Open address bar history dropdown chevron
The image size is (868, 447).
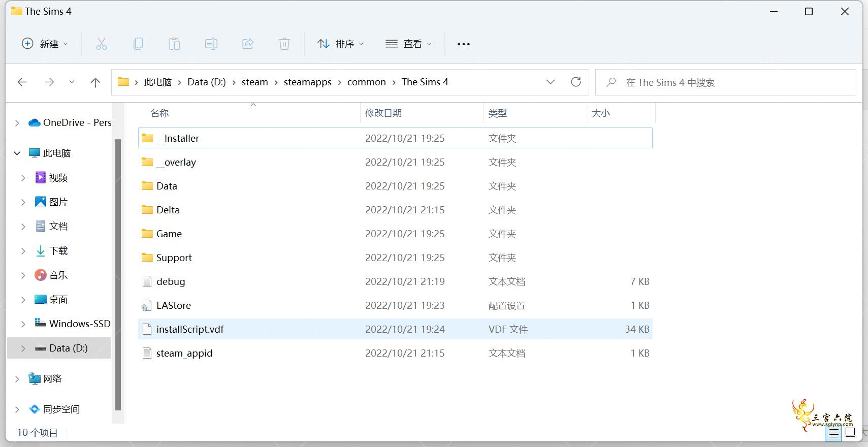pyautogui.click(x=551, y=82)
